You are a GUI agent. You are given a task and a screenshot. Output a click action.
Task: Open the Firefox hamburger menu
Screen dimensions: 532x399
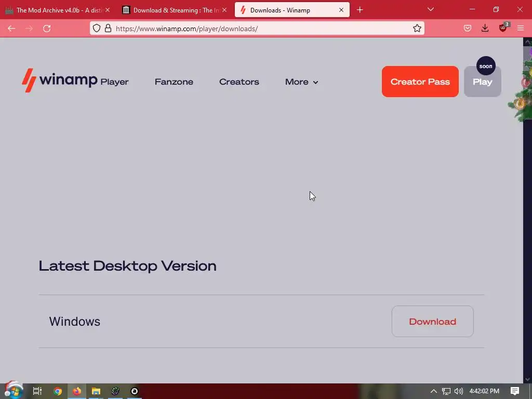click(521, 29)
